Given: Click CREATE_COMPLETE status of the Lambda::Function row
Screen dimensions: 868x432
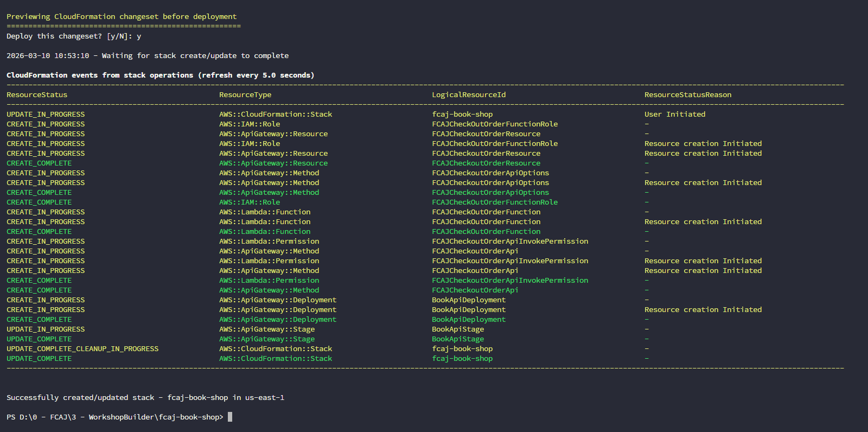Looking at the screenshot, I should pos(39,231).
